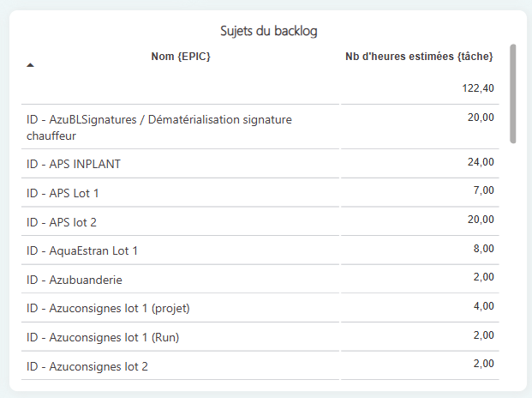The image size is (532, 398).
Task: Click the total hours value 122,40
Action: click(477, 88)
